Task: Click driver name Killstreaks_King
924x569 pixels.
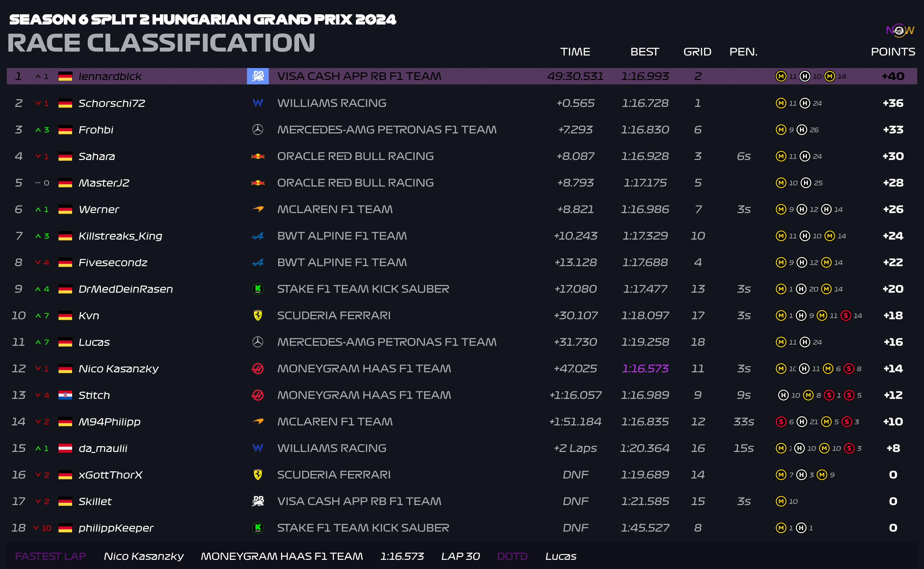Action: tap(120, 236)
